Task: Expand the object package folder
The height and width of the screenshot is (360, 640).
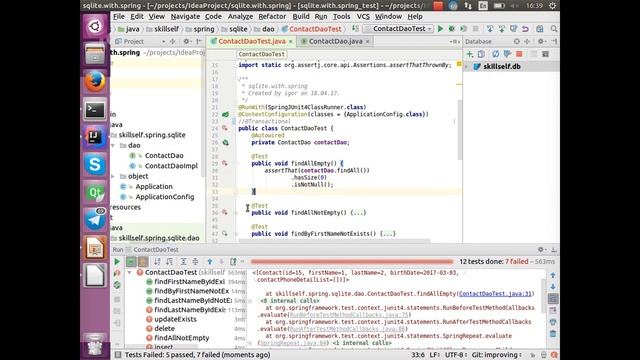Action: pos(113,176)
